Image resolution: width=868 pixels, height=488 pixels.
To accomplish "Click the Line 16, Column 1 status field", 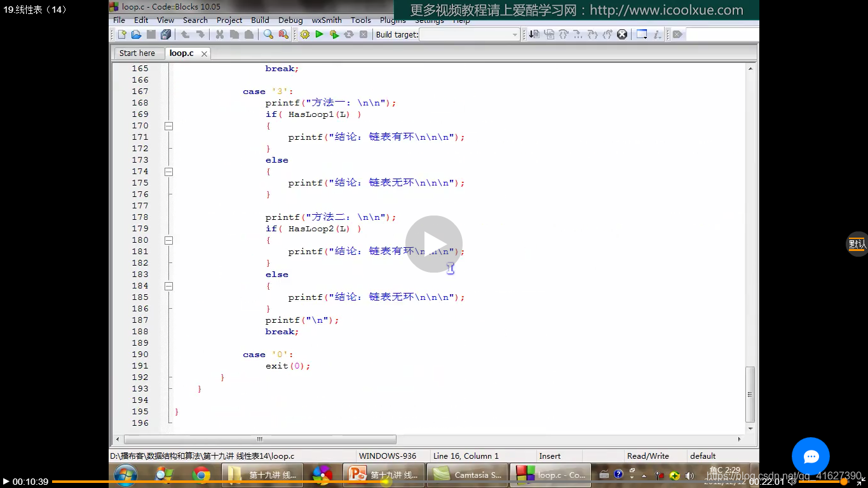I will click(483, 456).
